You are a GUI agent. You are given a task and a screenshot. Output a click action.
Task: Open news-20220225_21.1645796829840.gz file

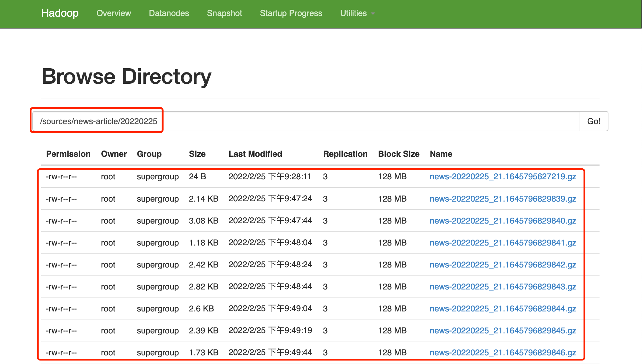[x=503, y=221]
